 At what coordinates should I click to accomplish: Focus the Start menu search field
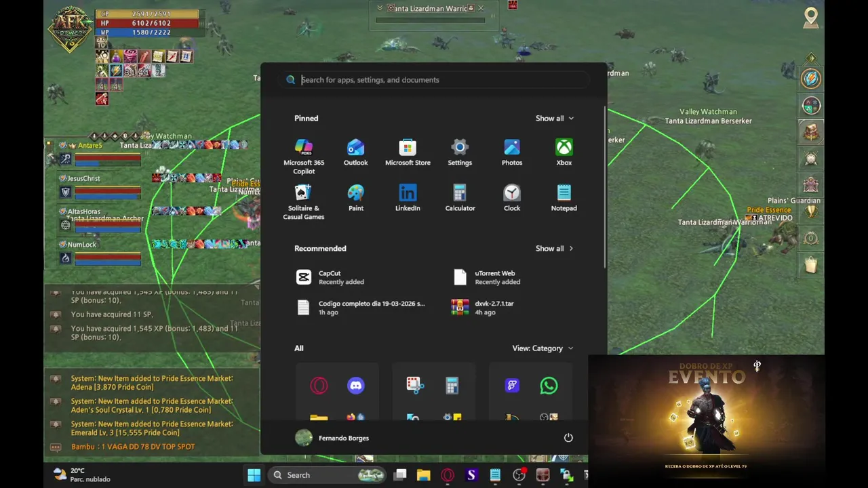point(434,80)
